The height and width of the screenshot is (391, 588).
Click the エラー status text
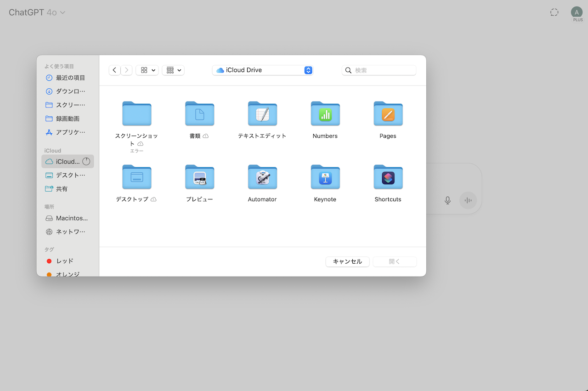[x=137, y=151]
